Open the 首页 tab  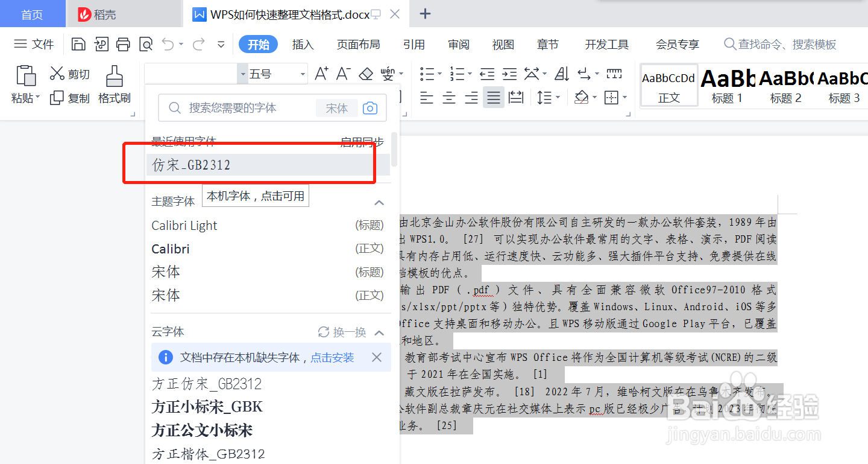click(33, 13)
